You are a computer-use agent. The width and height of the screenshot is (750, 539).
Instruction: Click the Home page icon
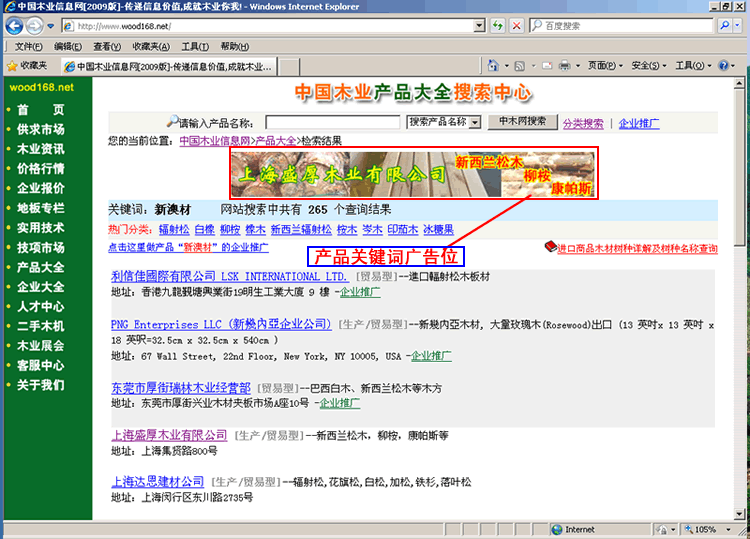(493, 66)
